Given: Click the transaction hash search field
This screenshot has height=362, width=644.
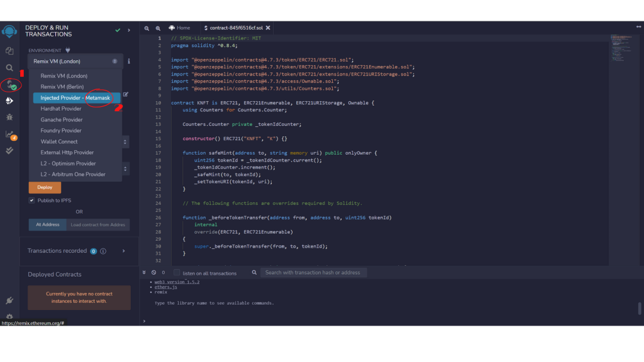Looking at the screenshot, I should [314, 273].
